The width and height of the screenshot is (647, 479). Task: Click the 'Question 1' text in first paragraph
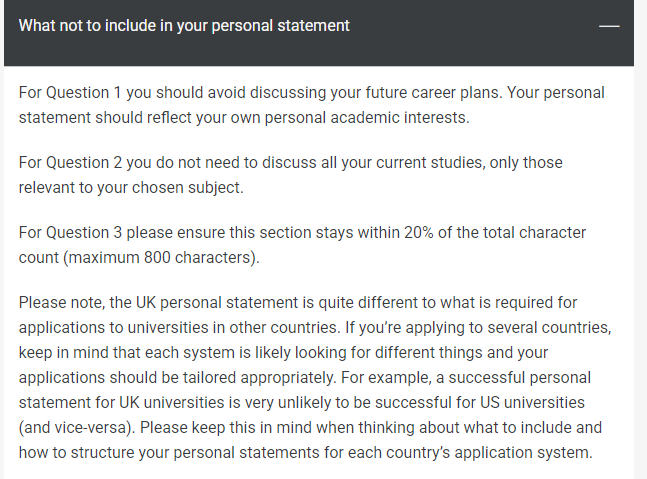pos(84,92)
